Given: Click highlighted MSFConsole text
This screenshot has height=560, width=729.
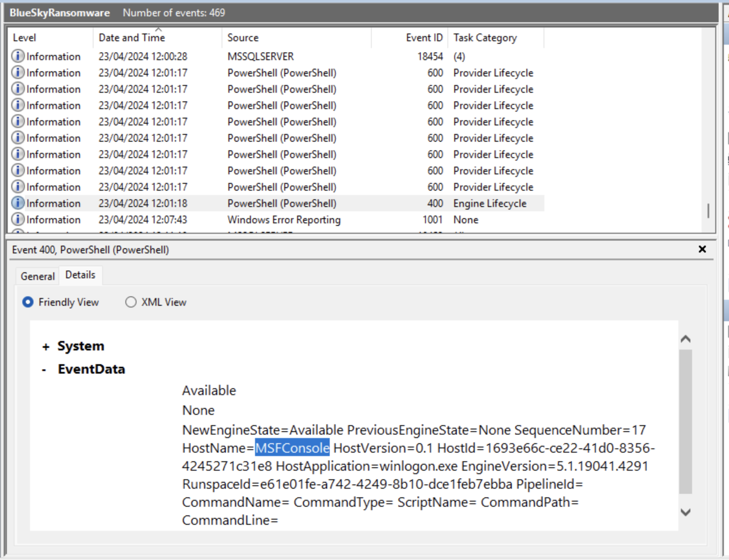Looking at the screenshot, I should (292, 448).
